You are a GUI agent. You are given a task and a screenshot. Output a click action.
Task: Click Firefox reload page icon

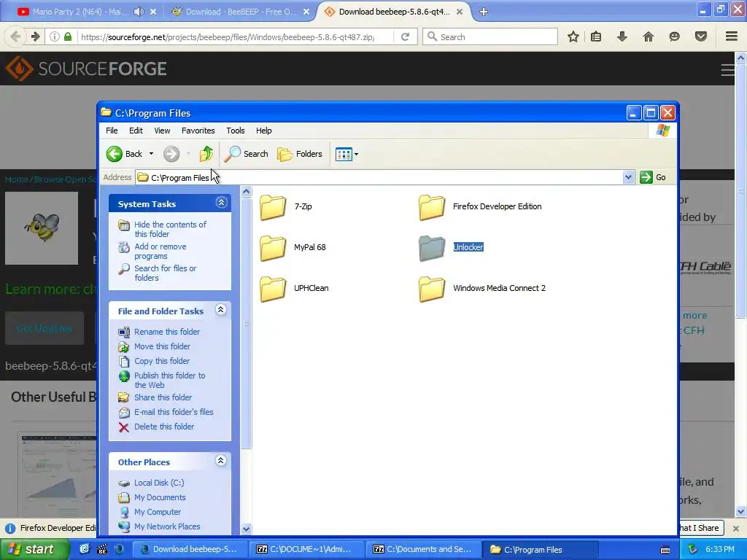coord(406,36)
